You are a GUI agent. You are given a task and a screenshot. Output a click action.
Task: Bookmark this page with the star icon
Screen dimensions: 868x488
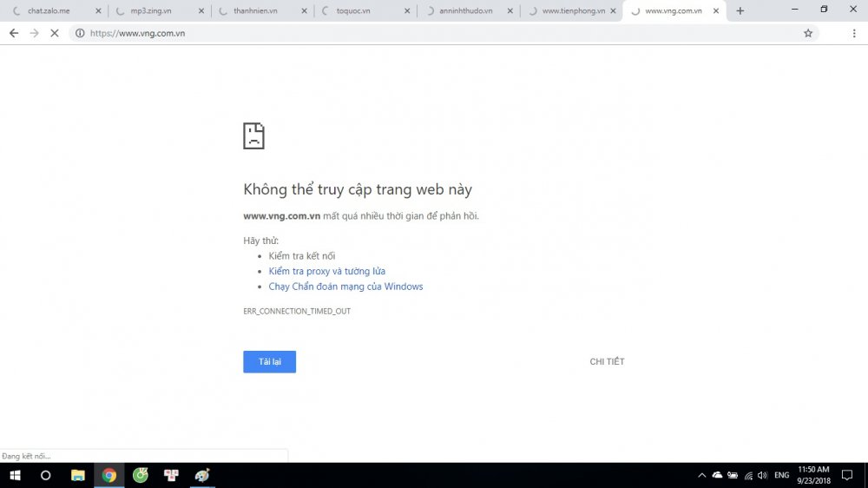tap(808, 33)
